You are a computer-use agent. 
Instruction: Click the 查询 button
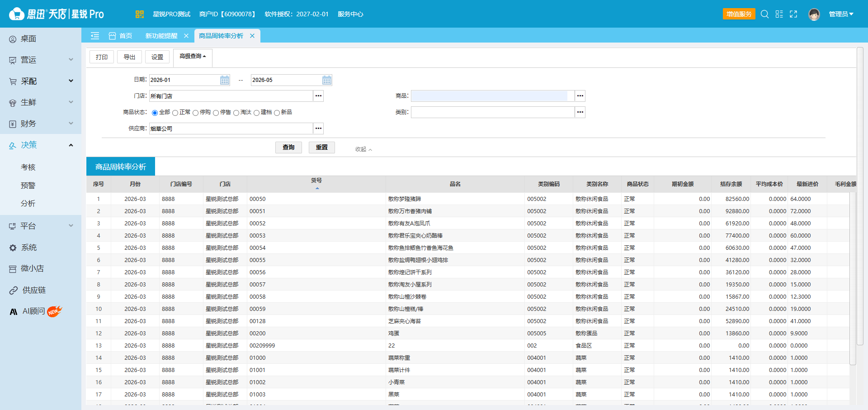[288, 148]
